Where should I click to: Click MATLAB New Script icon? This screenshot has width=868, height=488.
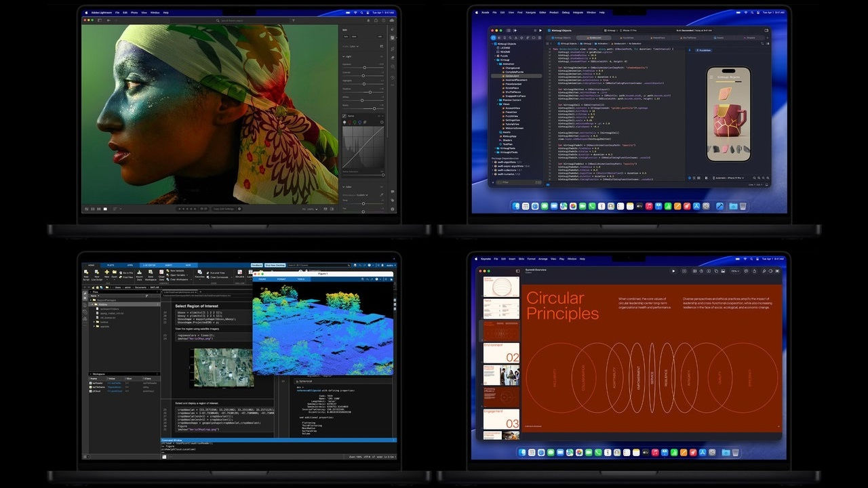click(x=86, y=274)
